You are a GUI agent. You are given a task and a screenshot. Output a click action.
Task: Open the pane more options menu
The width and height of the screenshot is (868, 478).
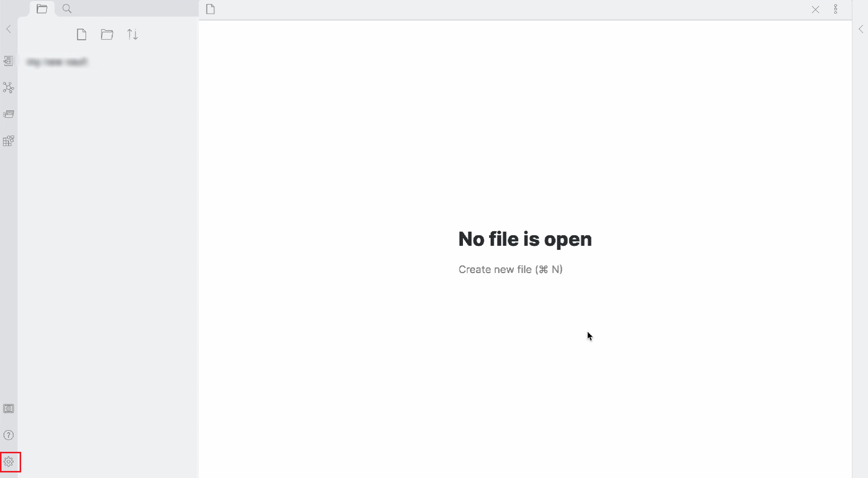[x=836, y=9]
